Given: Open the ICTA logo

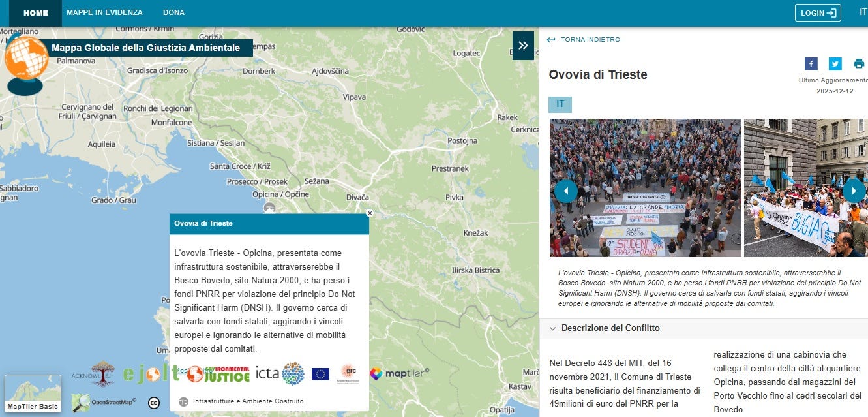Looking at the screenshot, I should click(x=280, y=374).
